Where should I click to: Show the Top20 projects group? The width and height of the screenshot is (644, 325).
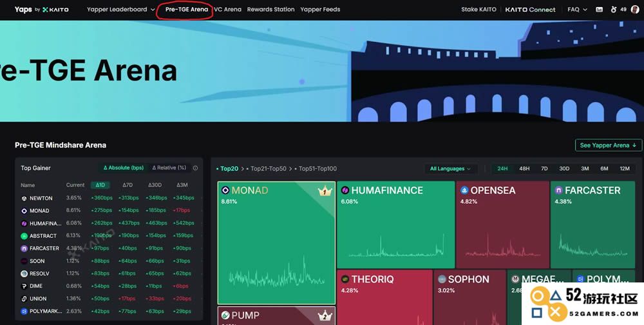(228, 169)
